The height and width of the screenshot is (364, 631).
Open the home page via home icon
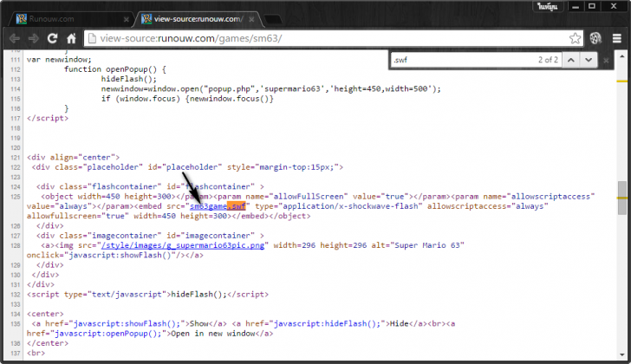click(x=71, y=38)
